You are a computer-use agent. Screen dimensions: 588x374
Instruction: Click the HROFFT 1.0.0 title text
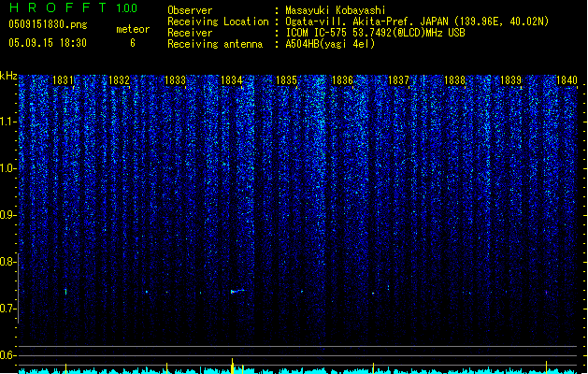74,7
